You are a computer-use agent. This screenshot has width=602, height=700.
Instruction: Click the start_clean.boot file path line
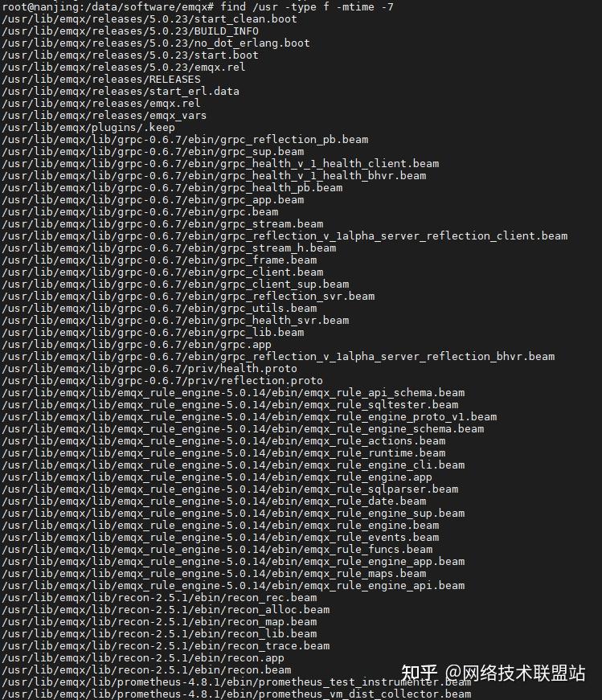(149, 18)
